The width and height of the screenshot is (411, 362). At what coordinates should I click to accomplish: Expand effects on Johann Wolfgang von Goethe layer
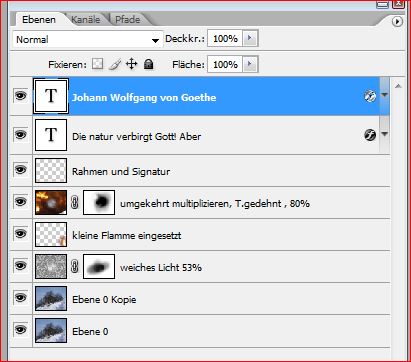click(384, 95)
